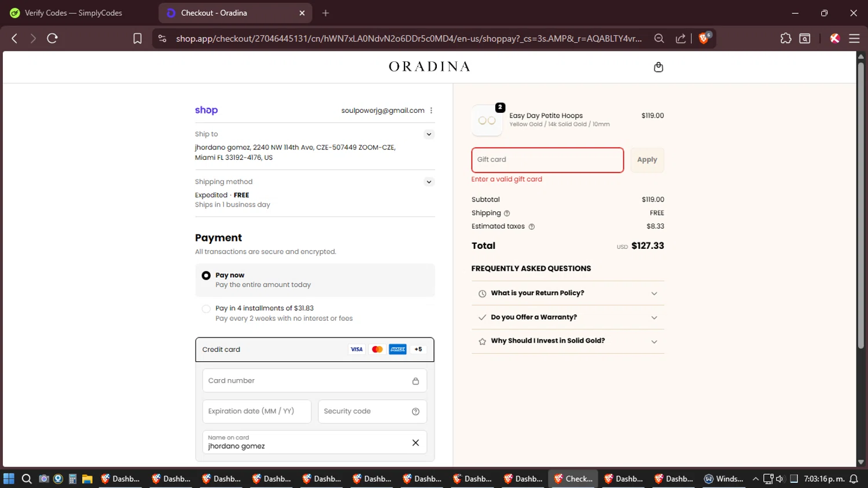Screen dimensions: 868x488
Task: Click the share page icon
Action: click(x=681, y=38)
